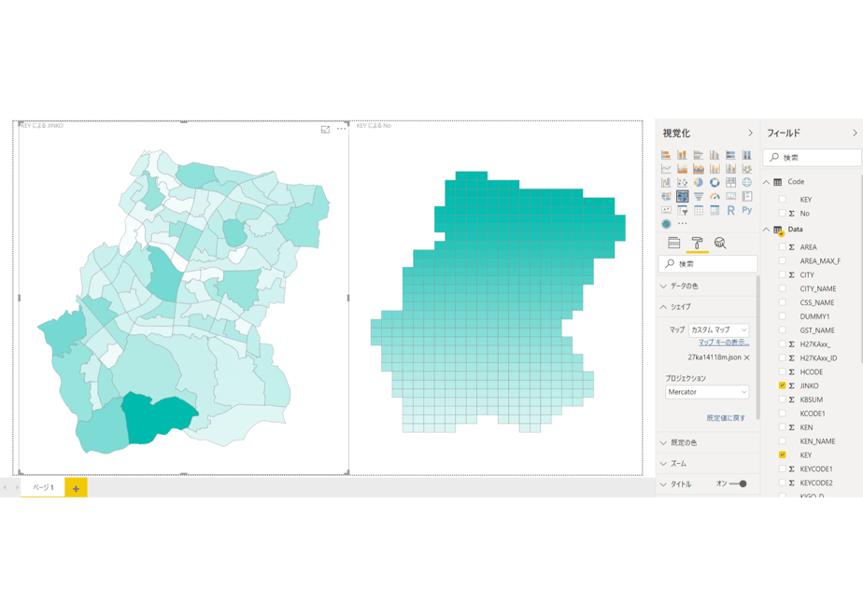Select the R script visual icon
863x616 pixels.
point(731,210)
